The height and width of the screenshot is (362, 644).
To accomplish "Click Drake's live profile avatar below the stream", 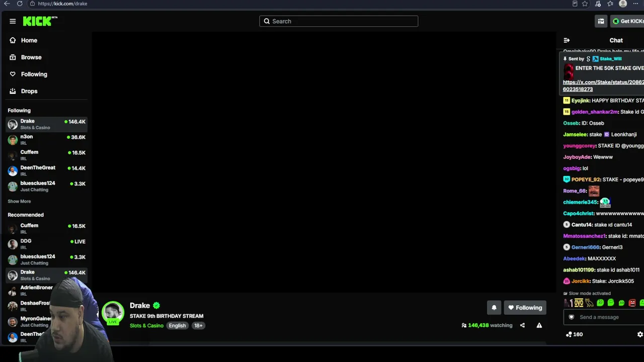I will click(113, 313).
